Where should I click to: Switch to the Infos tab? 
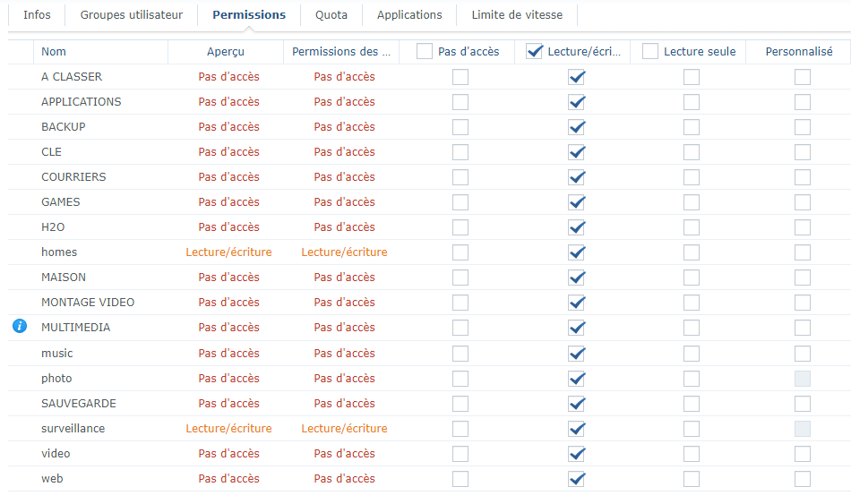click(37, 15)
